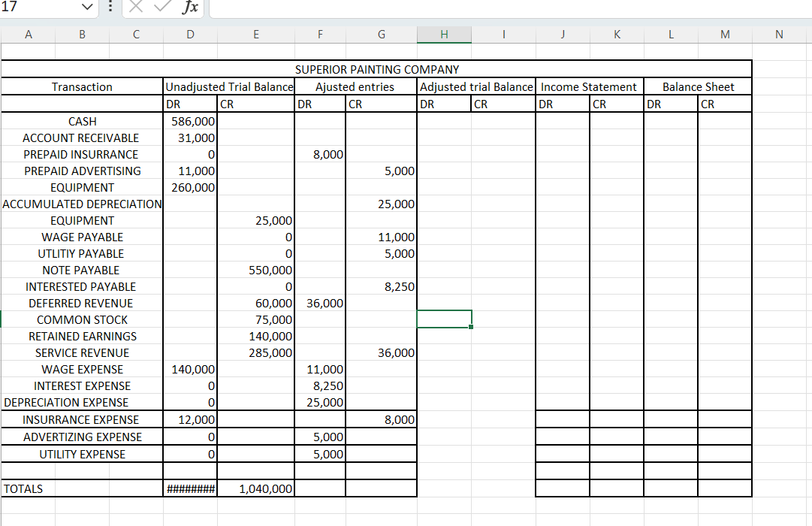Viewport: 812px width, 526px height.
Task: Click into the formula bar input area
Action: click(510, 8)
